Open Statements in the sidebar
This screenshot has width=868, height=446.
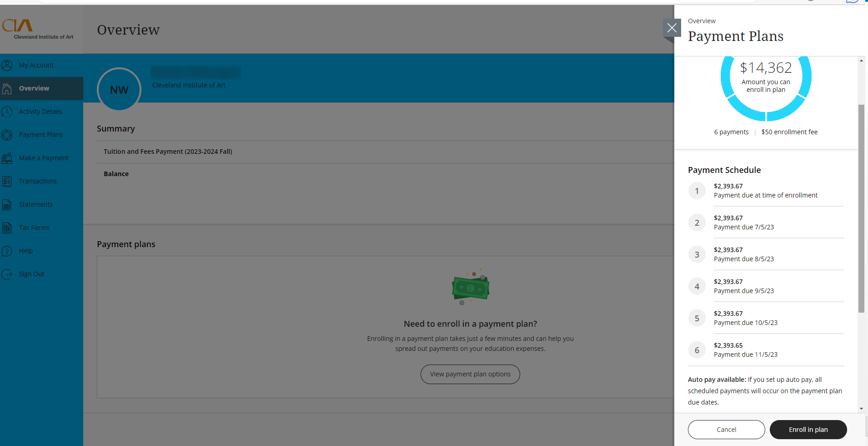tap(41, 204)
